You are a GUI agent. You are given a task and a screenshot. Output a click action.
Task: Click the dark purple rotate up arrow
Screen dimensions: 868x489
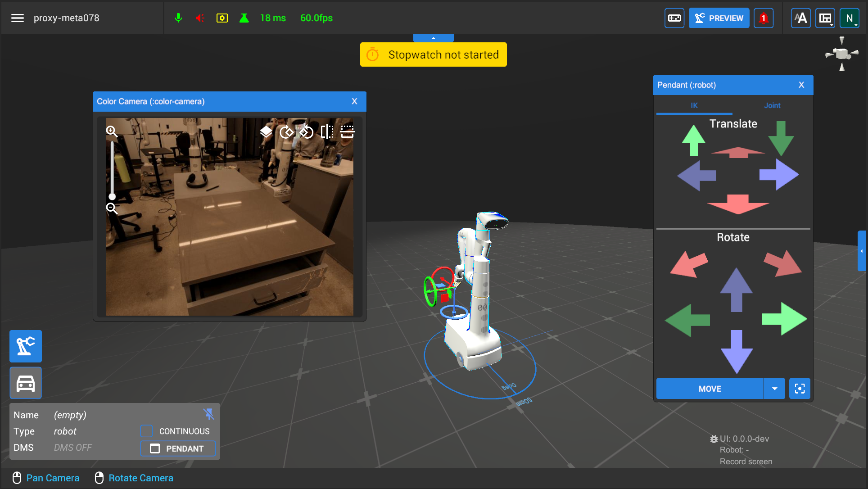[x=736, y=290]
